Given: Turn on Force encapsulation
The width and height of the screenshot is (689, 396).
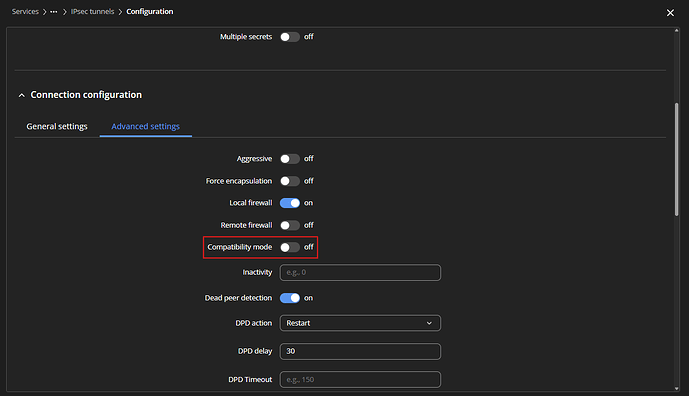Looking at the screenshot, I should tap(290, 181).
